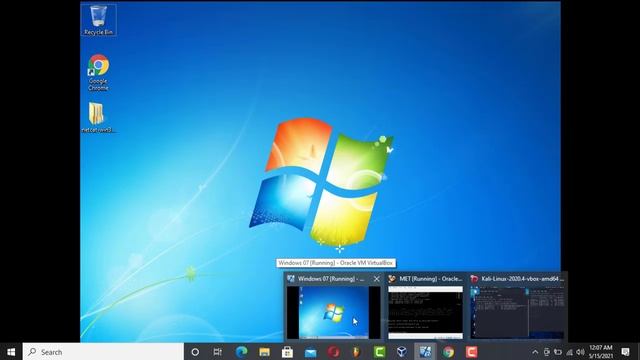Screen dimensions: 640x360
Task: Open the Mail app from taskbar
Action: 310,352
